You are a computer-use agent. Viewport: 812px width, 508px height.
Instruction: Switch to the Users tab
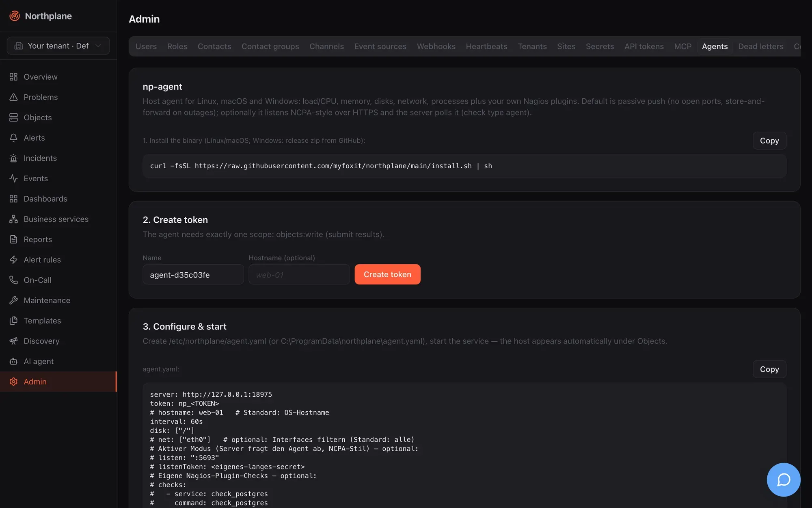[x=146, y=46]
